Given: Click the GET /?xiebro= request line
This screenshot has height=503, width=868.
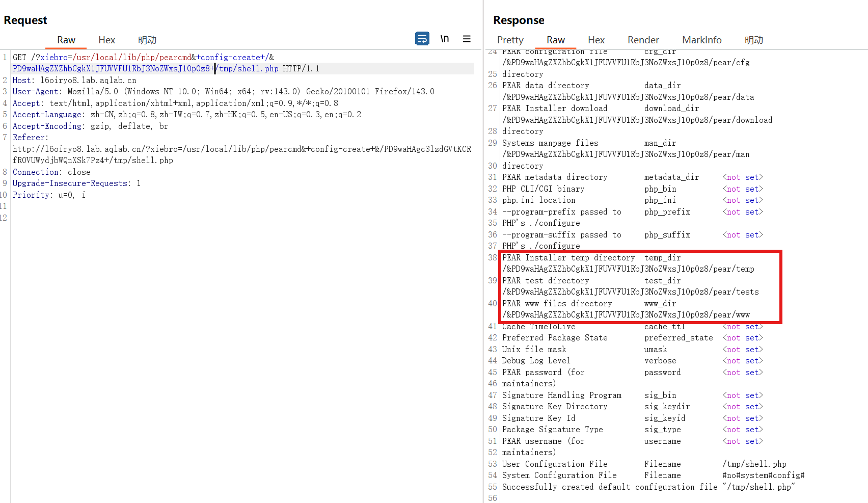Looking at the screenshot, I should click(144, 58).
